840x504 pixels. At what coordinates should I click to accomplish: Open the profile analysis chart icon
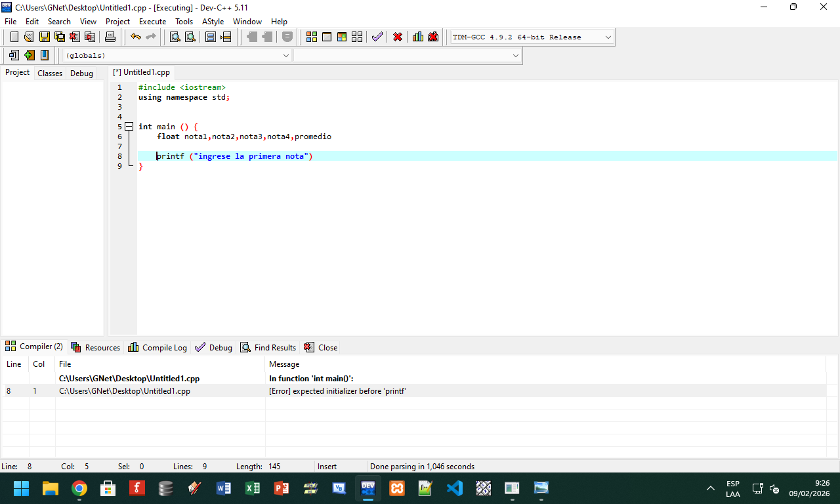(x=418, y=37)
